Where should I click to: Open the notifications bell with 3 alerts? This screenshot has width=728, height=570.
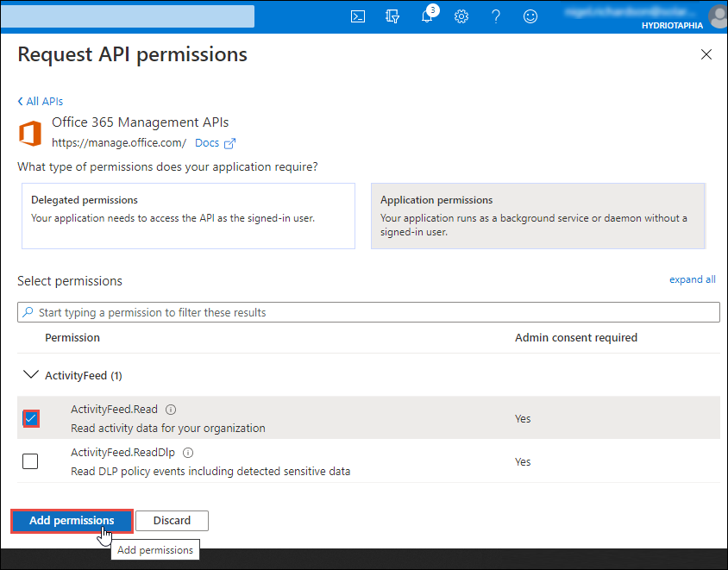pos(427,16)
